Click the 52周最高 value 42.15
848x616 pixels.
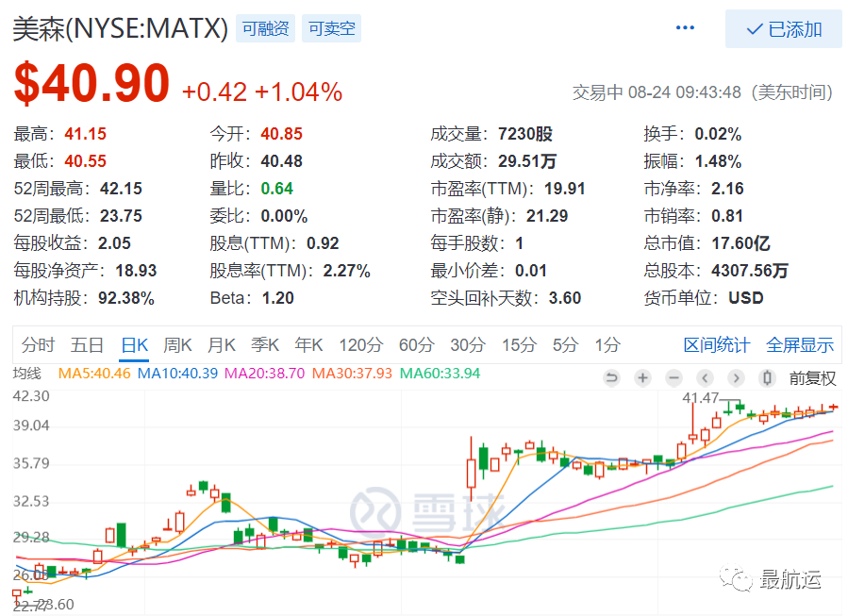tap(121, 189)
